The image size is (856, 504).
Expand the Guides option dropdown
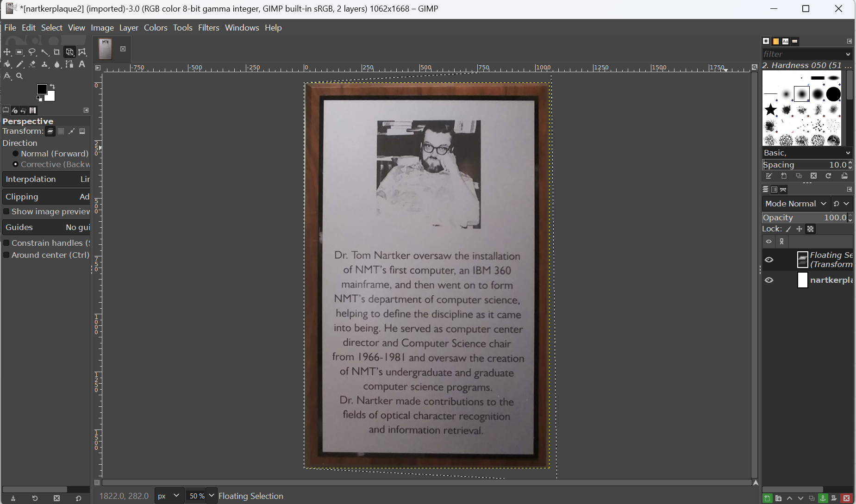coord(46,227)
